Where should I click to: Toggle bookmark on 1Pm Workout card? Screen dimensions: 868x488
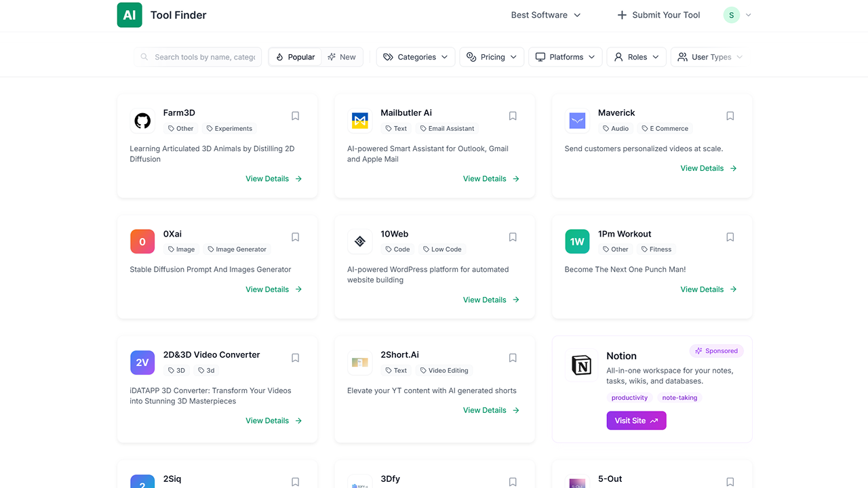tap(730, 237)
